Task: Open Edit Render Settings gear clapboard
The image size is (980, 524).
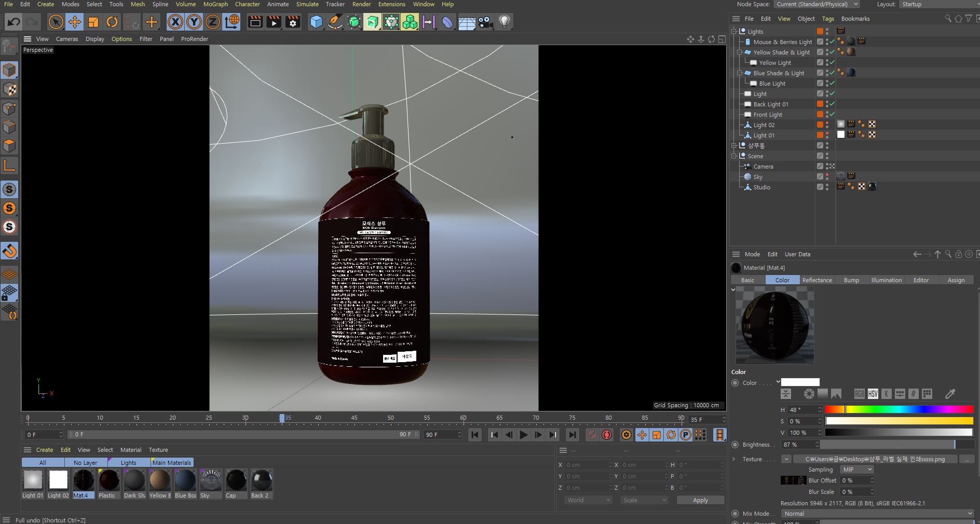Action: (x=293, y=22)
